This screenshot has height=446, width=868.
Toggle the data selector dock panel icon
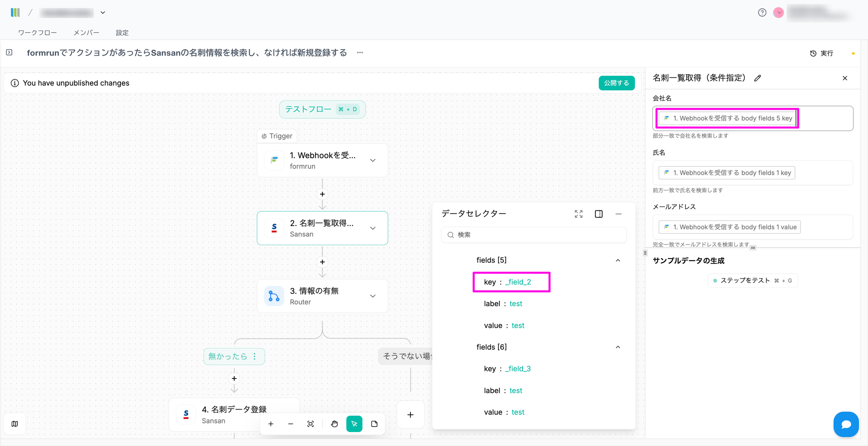point(598,214)
